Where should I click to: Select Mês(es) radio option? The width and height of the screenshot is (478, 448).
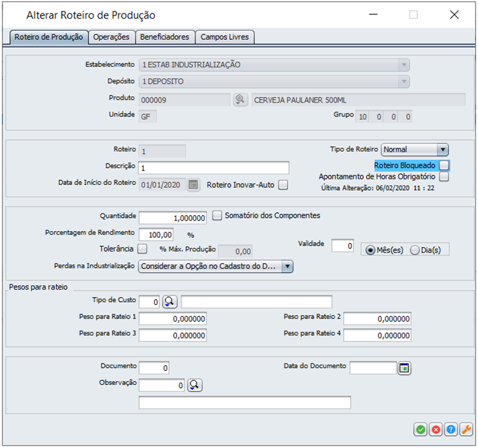click(370, 250)
